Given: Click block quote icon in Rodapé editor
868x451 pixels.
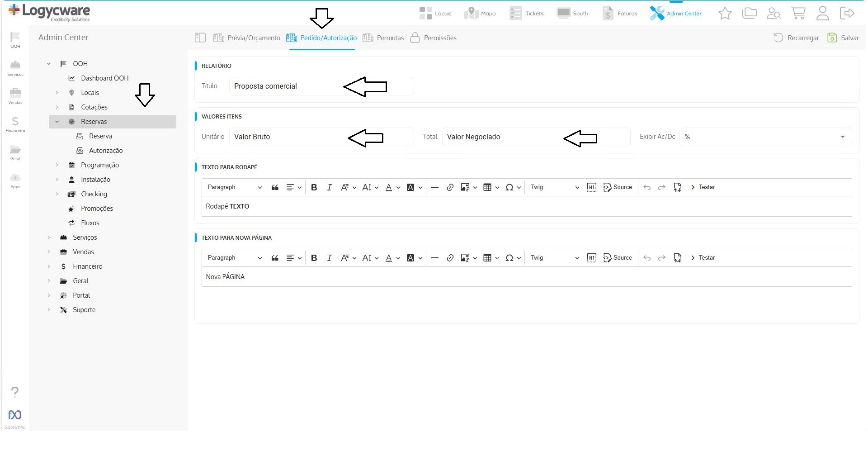Looking at the screenshot, I should pos(274,187).
